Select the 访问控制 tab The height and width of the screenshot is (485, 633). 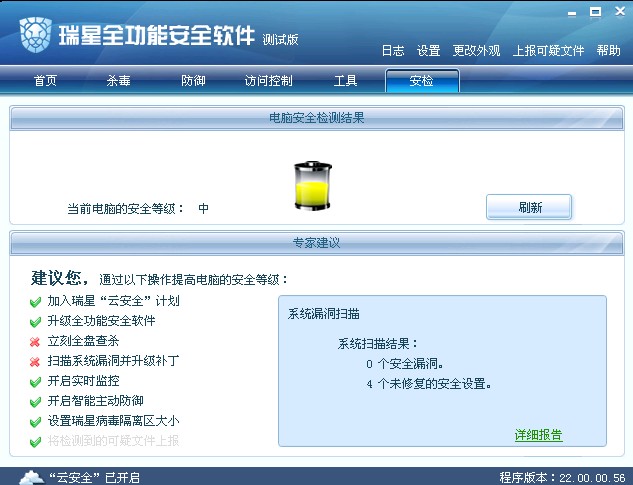coord(269,81)
